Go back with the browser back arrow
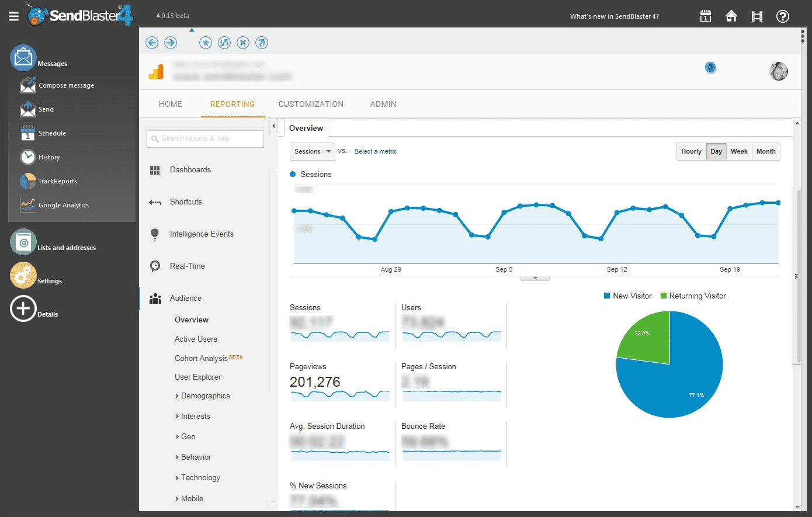The width and height of the screenshot is (812, 517). click(152, 42)
